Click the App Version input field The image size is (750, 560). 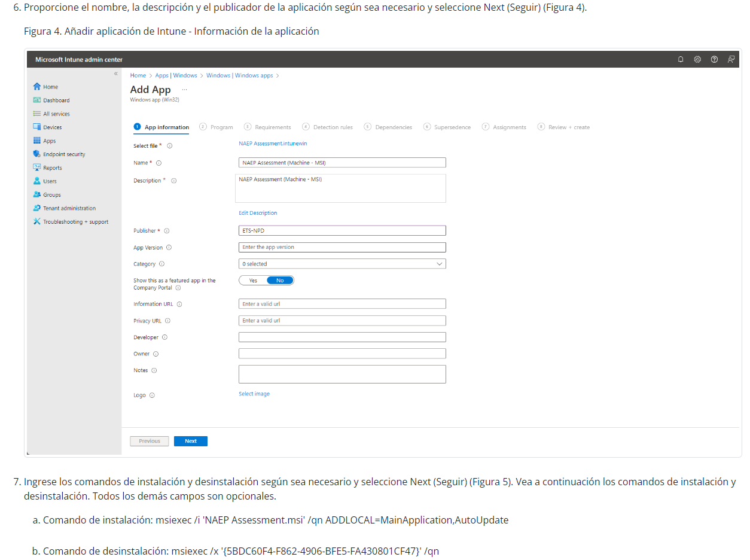[x=342, y=247]
